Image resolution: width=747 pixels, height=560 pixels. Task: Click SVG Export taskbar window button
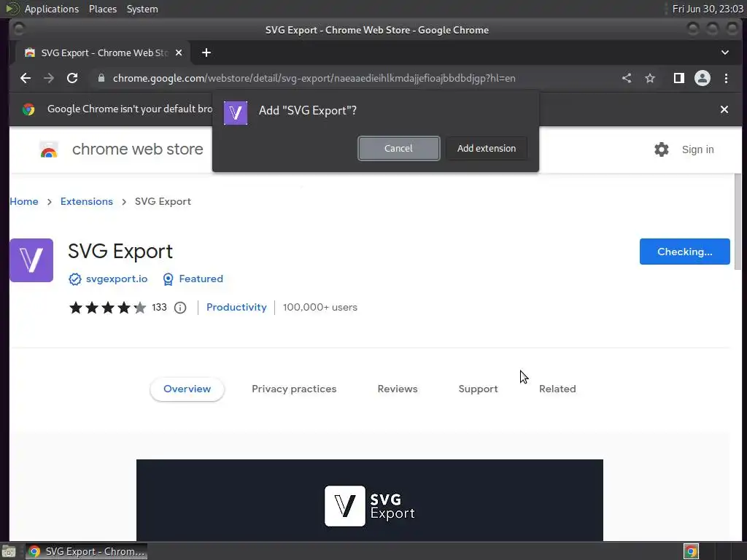point(87,551)
